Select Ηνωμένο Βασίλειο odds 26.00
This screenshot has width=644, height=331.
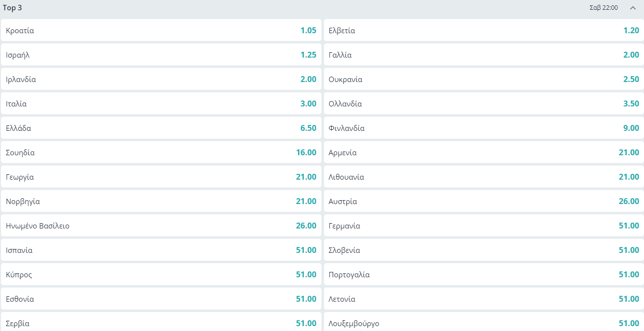coord(161,226)
